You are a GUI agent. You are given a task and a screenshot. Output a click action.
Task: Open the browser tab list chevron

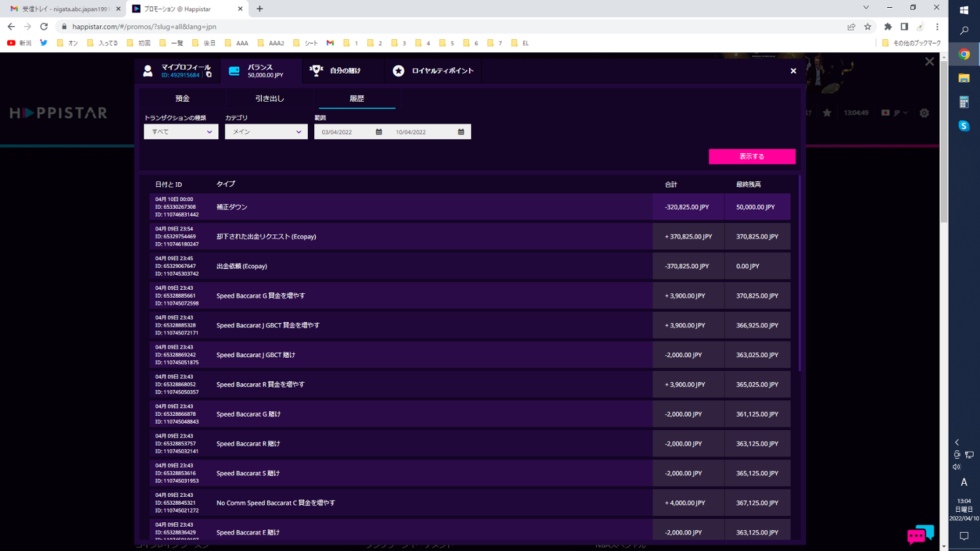pyautogui.click(x=866, y=8)
